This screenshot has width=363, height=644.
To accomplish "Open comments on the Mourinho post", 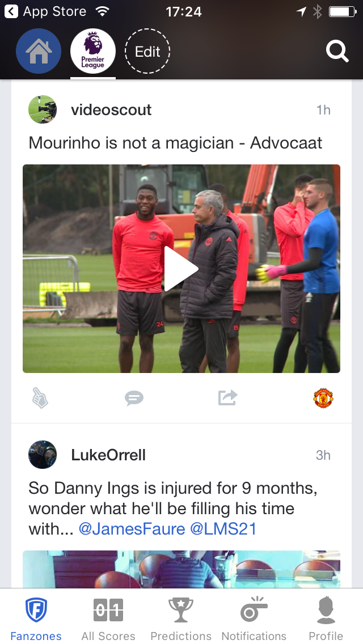I will point(134,398).
